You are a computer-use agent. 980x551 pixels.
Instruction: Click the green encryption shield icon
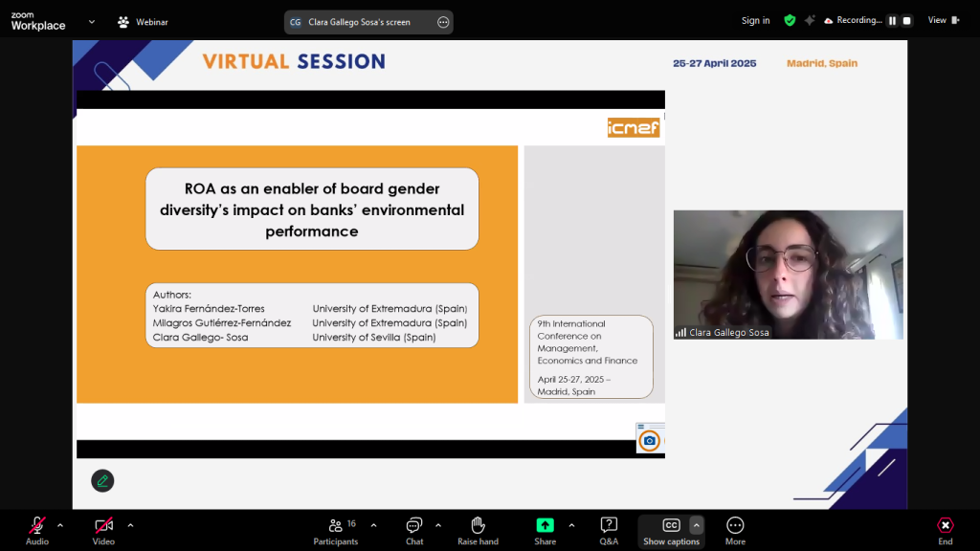coord(790,20)
